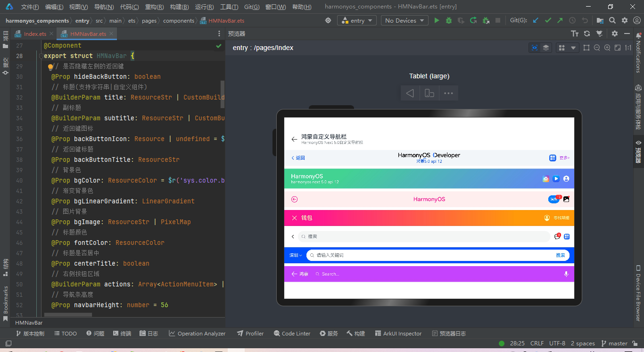Open the UTF-8 encoding selector

[x=557, y=344]
